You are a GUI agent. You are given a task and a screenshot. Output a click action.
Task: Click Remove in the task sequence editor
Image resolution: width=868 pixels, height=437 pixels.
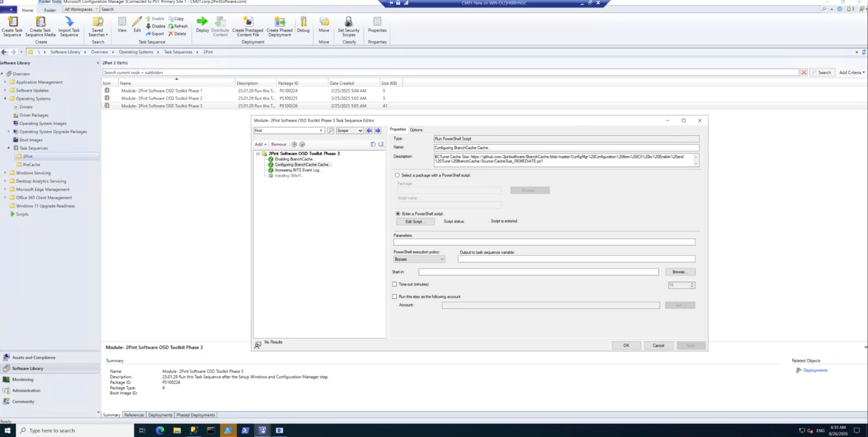278,144
